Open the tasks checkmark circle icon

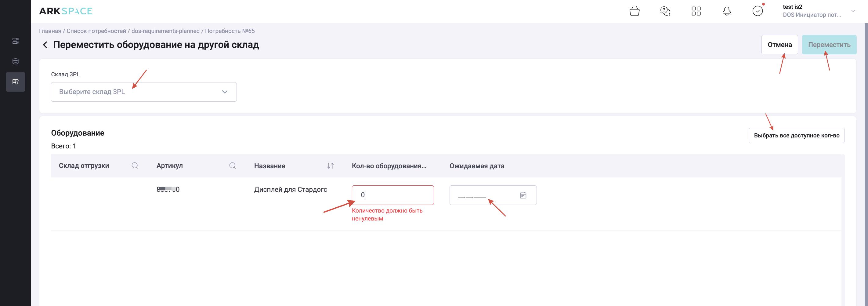click(758, 11)
